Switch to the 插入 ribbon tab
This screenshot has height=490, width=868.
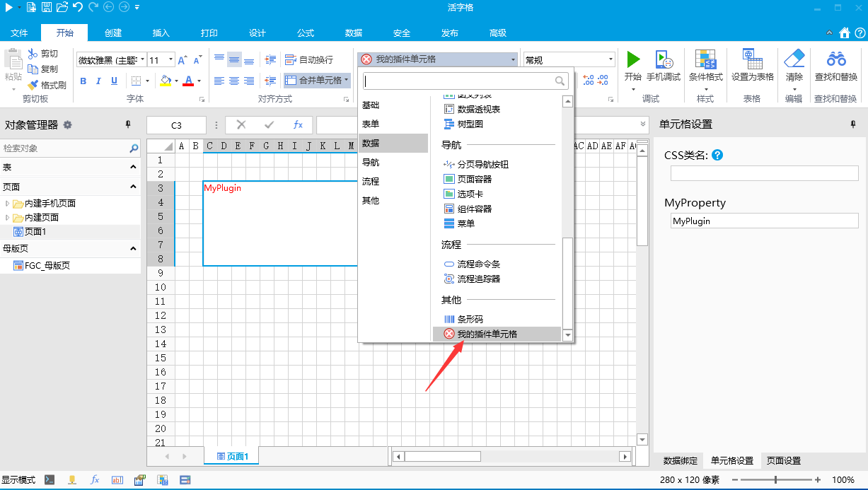coord(161,33)
